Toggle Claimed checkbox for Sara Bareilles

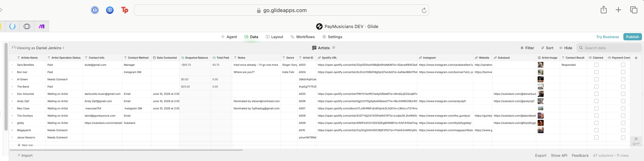596,65
